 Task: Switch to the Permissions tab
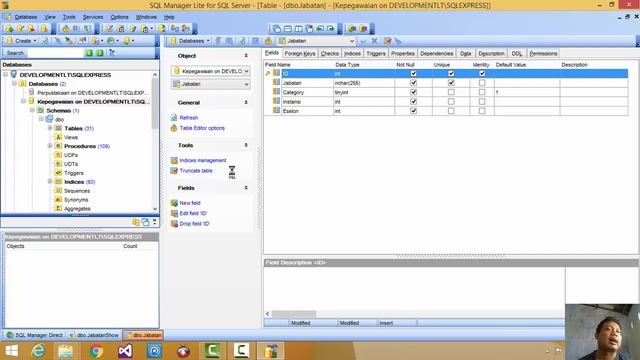point(543,53)
